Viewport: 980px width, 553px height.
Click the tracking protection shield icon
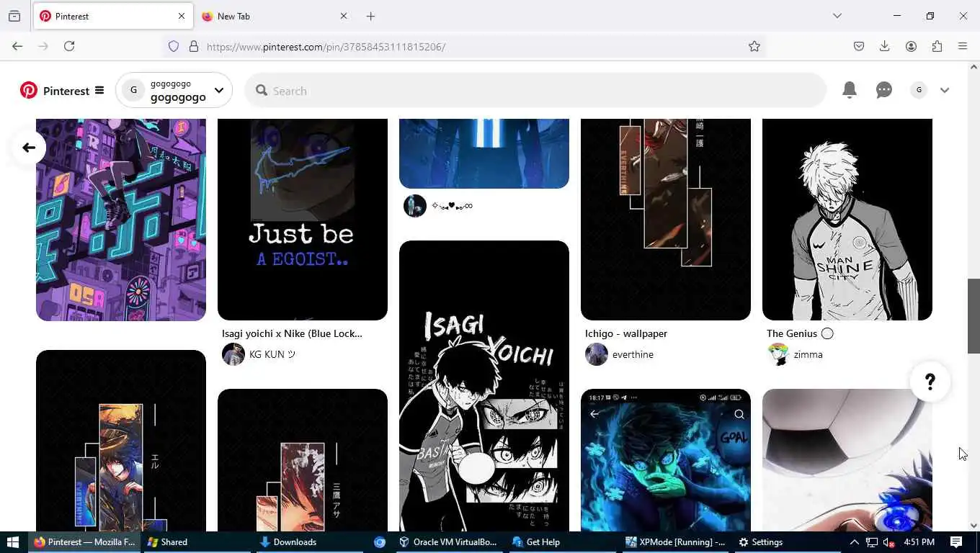point(174,46)
